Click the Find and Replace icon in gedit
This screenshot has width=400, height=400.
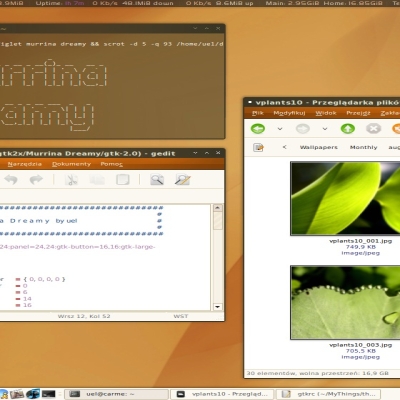(182, 180)
